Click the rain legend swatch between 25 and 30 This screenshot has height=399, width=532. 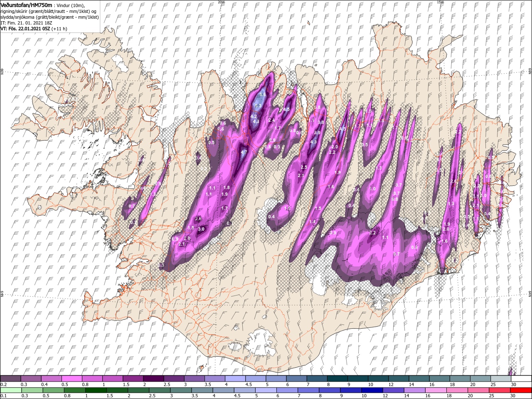click(x=500, y=390)
